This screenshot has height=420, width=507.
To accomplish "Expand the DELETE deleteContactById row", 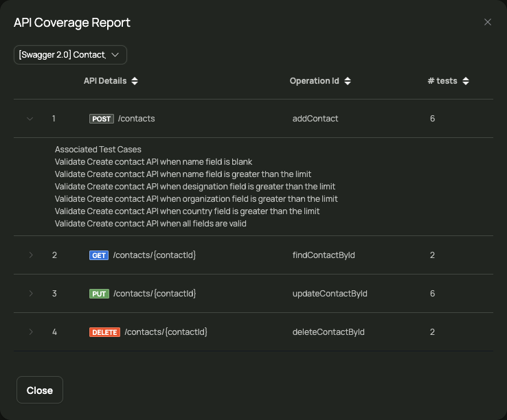I will pos(31,331).
